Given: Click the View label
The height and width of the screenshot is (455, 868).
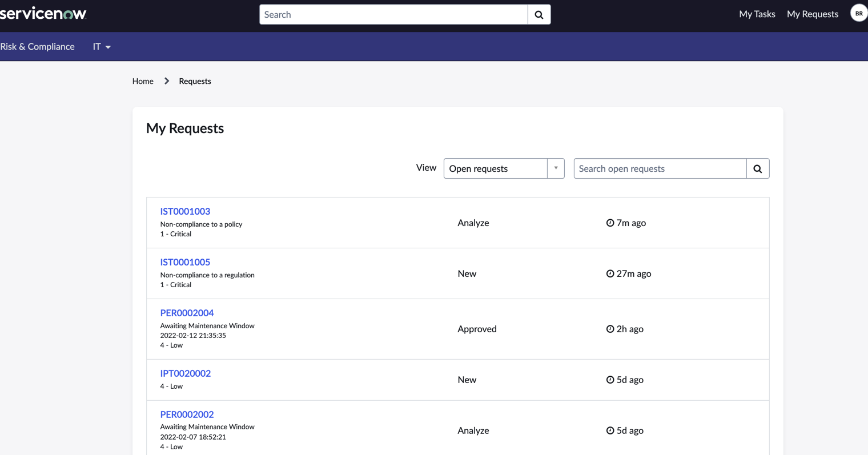Looking at the screenshot, I should coord(426,167).
